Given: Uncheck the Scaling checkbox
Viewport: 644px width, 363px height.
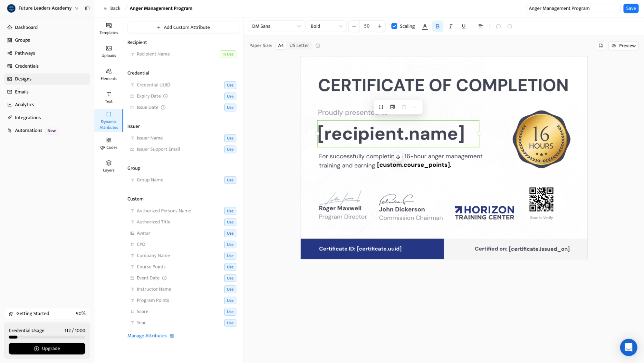Looking at the screenshot, I should click(394, 26).
